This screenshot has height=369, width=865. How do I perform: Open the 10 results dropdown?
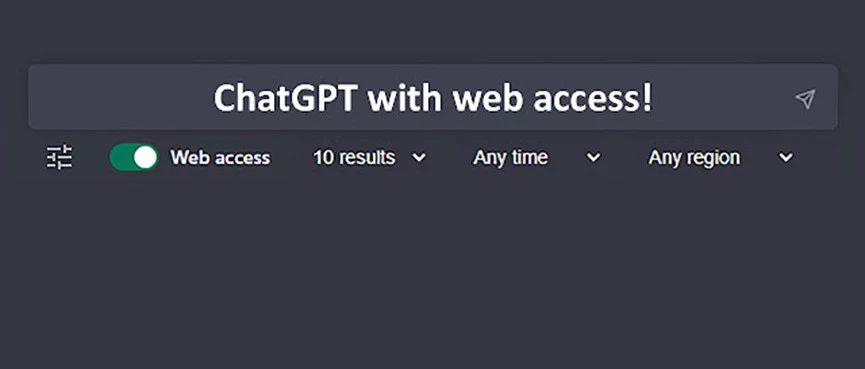tap(369, 158)
